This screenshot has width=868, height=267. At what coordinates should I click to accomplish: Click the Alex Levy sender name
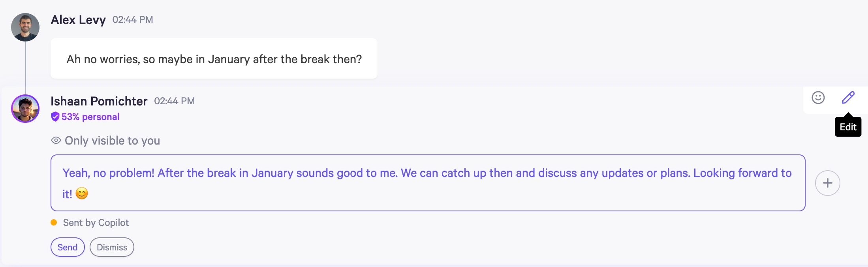(x=78, y=20)
